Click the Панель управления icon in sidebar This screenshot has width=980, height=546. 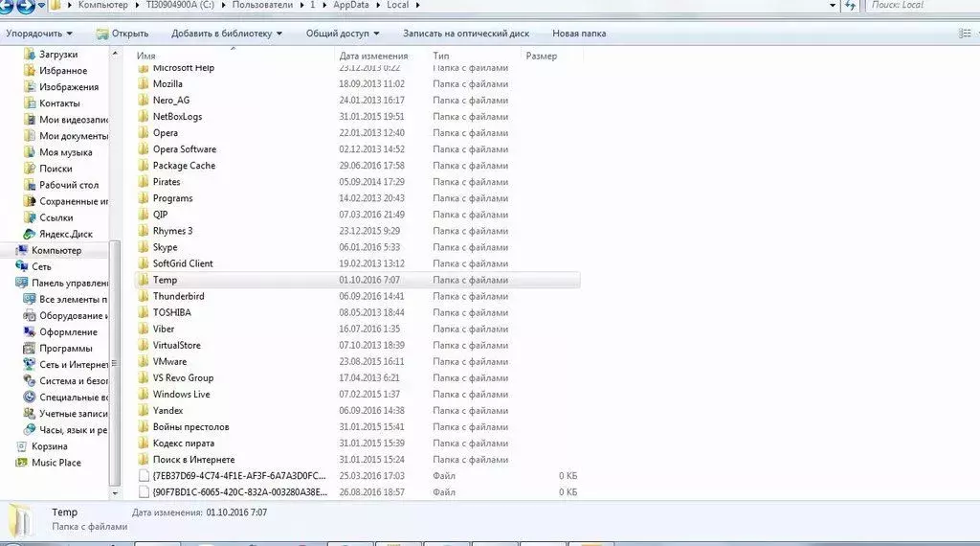[x=22, y=283]
